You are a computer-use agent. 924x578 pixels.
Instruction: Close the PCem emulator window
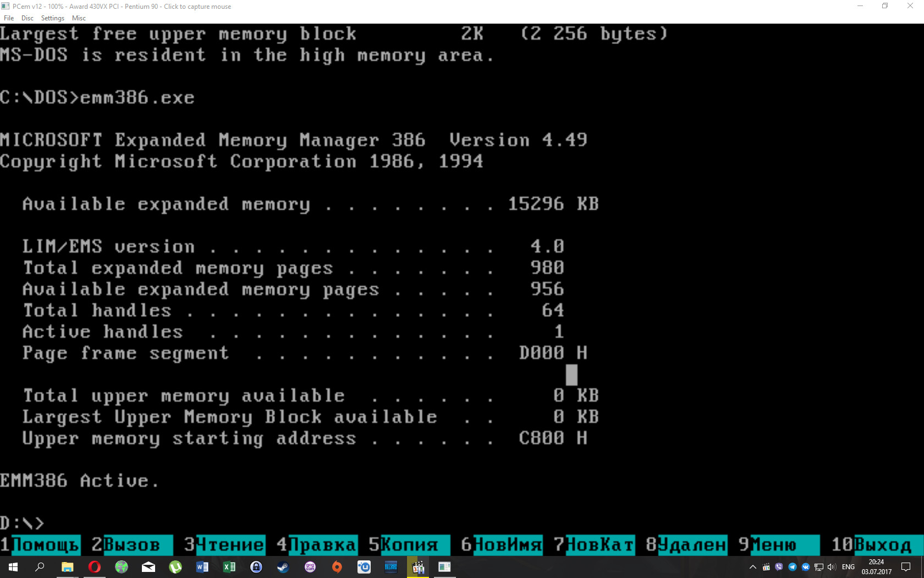[910, 6]
